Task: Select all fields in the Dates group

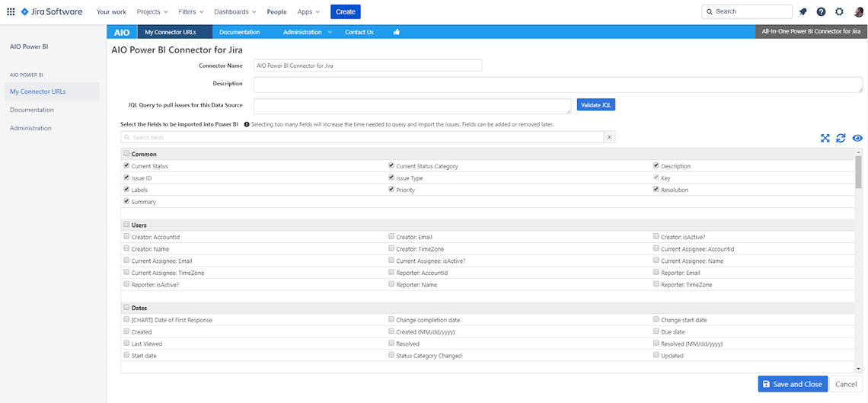Action: coord(126,308)
